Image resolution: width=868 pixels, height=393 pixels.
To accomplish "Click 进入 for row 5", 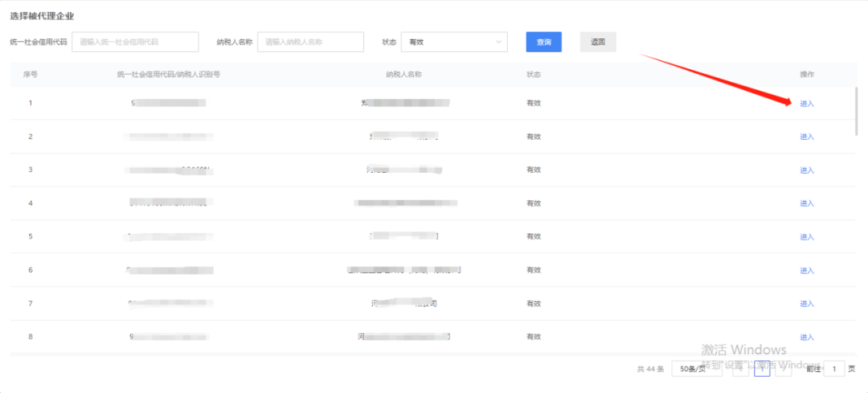I will coord(807,237).
